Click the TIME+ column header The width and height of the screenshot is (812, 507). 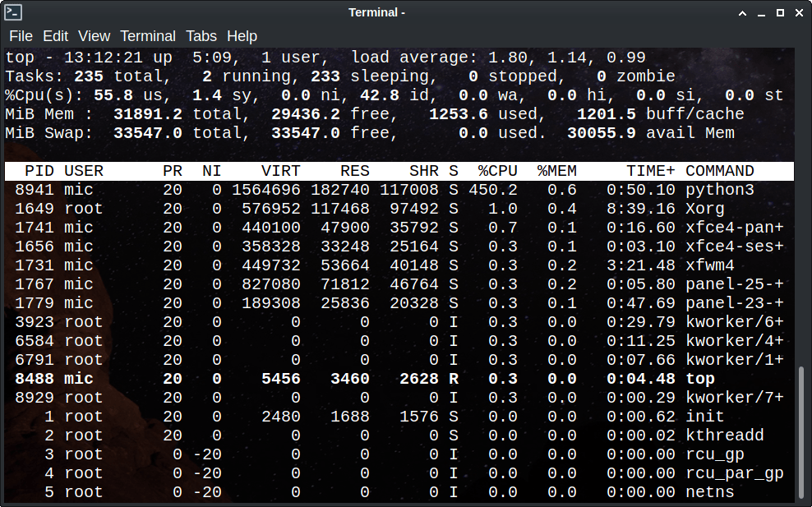651,171
